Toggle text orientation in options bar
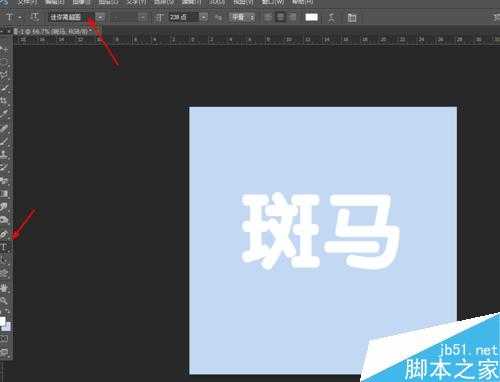This screenshot has height=382, width=500. point(35,17)
